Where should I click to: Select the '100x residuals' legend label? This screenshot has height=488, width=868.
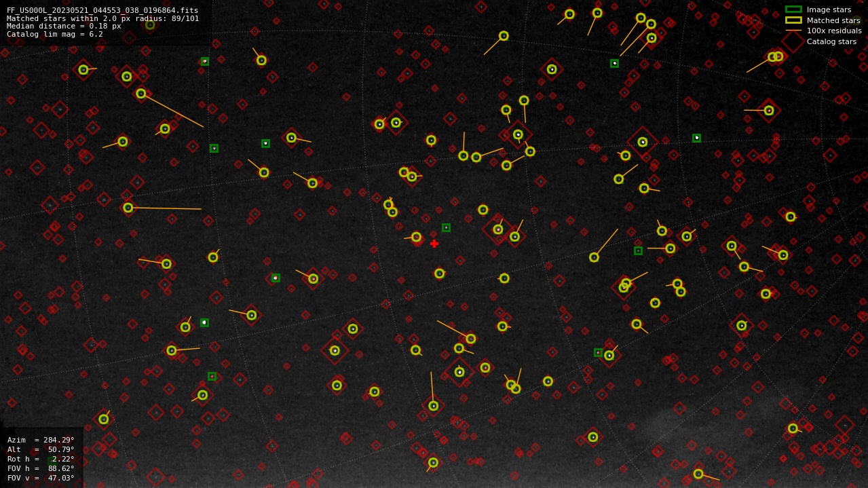pyautogui.click(x=834, y=31)
